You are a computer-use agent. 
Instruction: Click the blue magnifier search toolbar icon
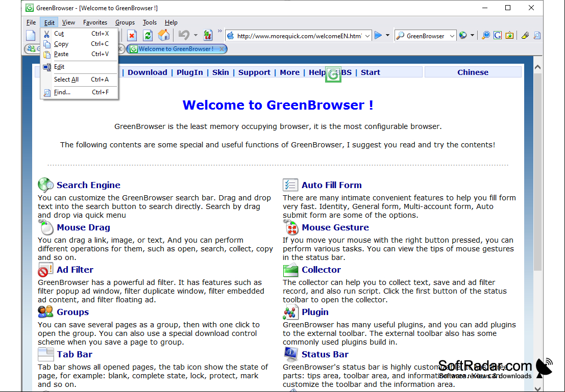point(486,35)
